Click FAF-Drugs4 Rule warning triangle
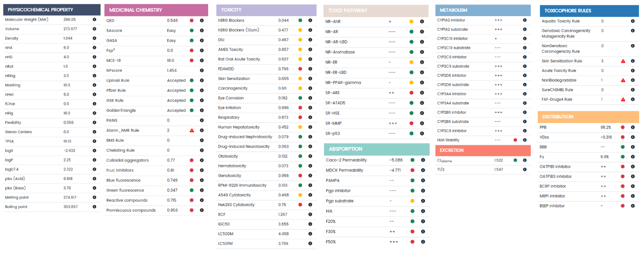 point(623,100)
